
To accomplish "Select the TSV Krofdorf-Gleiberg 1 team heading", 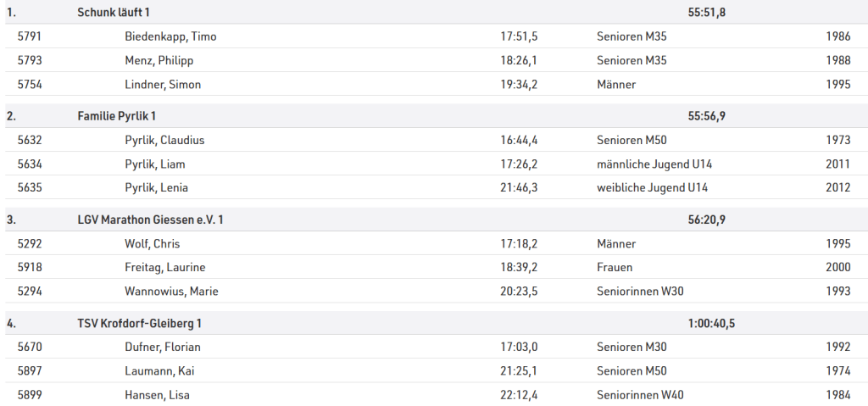I will point(140,323).
